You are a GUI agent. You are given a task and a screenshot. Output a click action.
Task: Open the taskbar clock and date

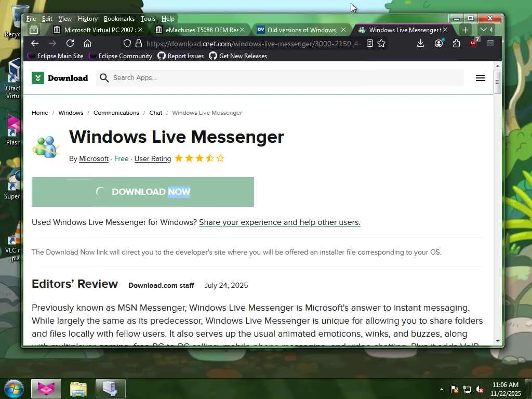pos(506,389)
